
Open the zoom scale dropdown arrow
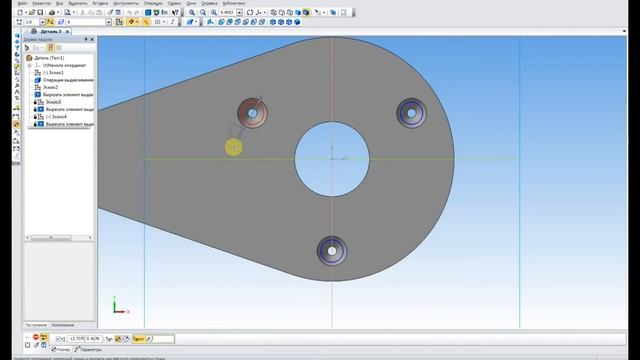click(x=240, y=13)
